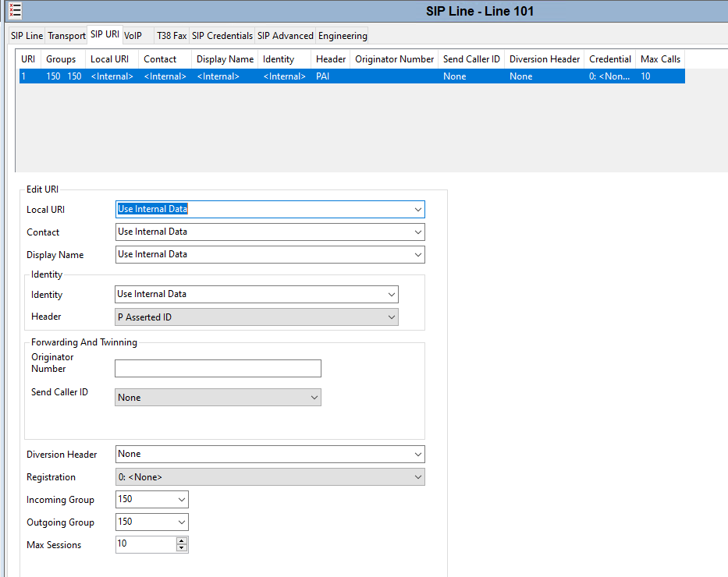728x577 pixels.
Task: Open the Display Name dropdown
Action: click(418, 255)
